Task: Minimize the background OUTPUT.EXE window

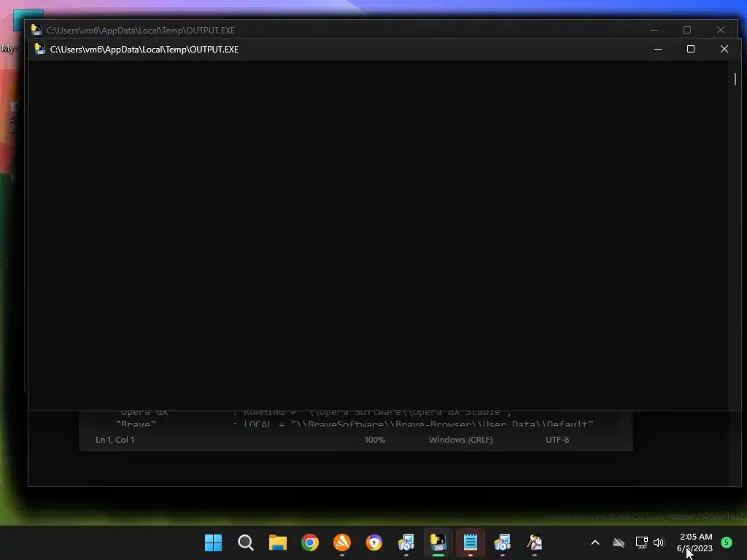Action: pyautogui.click(x=654, y=30)
